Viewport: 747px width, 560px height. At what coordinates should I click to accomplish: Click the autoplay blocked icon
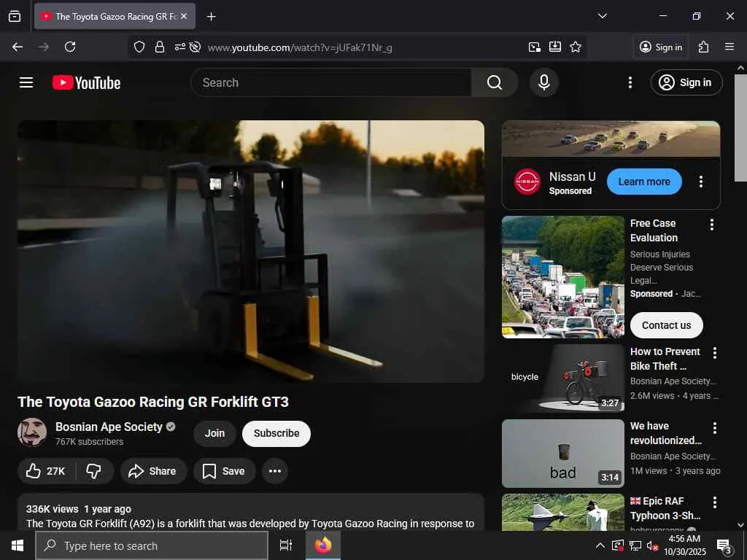[194, 47]
